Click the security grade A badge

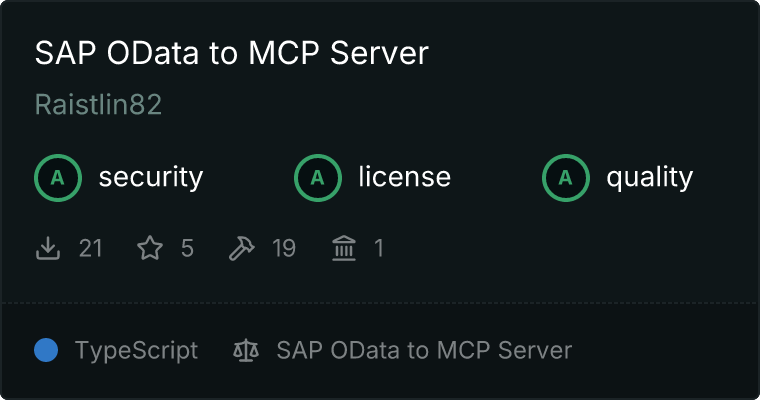[58, 178]
